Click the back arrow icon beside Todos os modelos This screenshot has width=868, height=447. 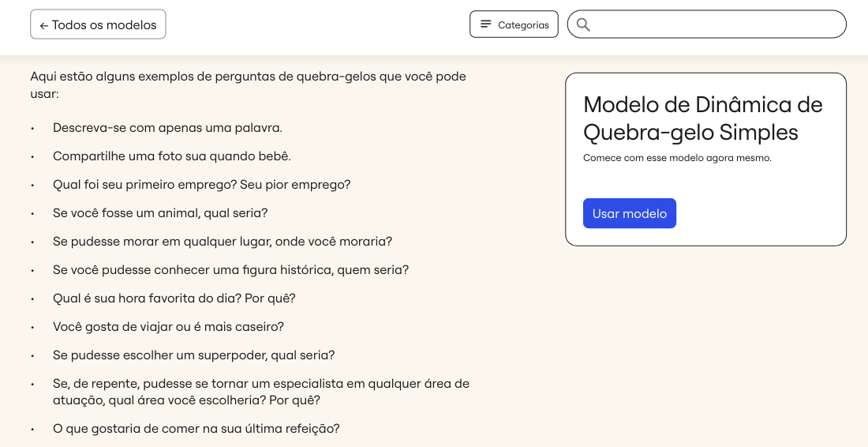coord(44,25)
